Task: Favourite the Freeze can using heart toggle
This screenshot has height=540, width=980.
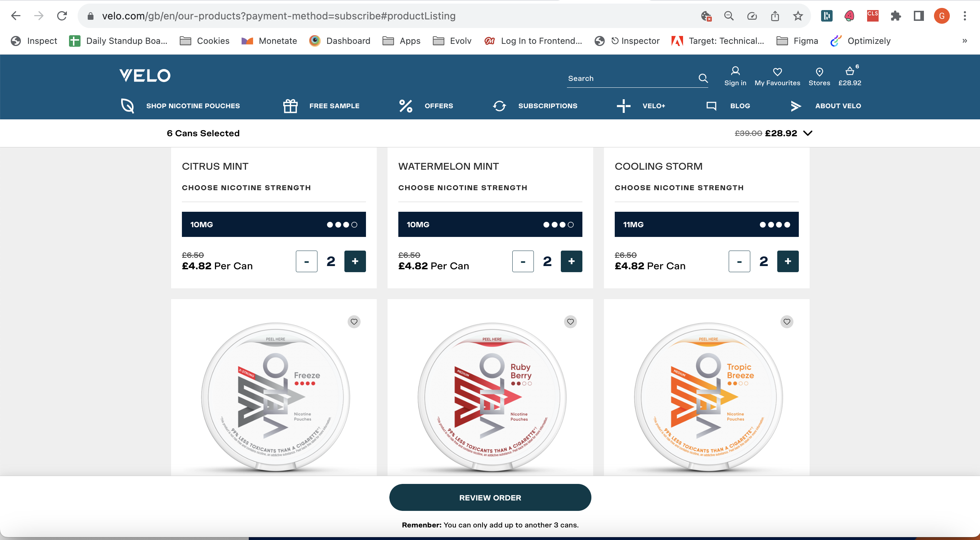Action: point(354,322)
